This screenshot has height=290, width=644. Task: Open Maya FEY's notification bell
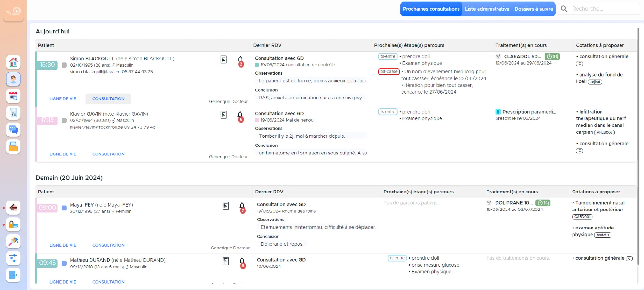[242, 207]
